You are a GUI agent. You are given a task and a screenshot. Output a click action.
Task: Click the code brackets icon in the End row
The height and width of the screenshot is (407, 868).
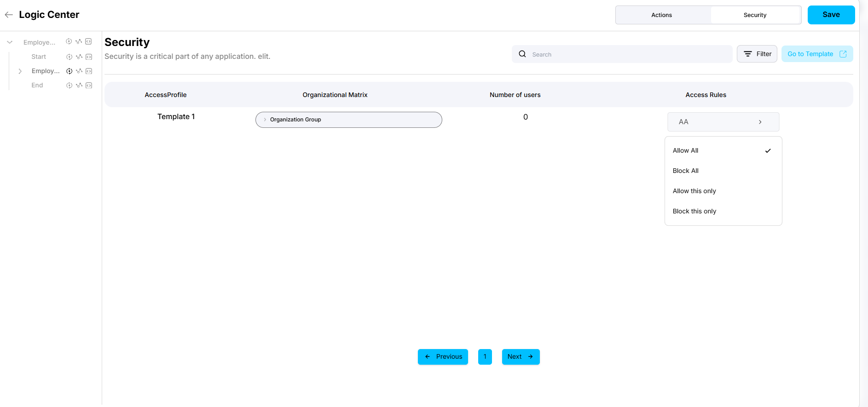click(89, 86)
